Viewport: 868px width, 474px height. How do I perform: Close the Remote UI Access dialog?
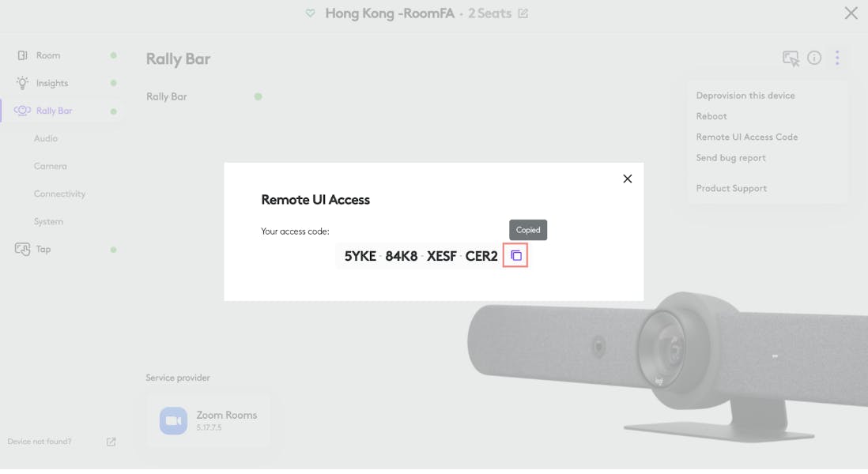(x=627, y=179)
